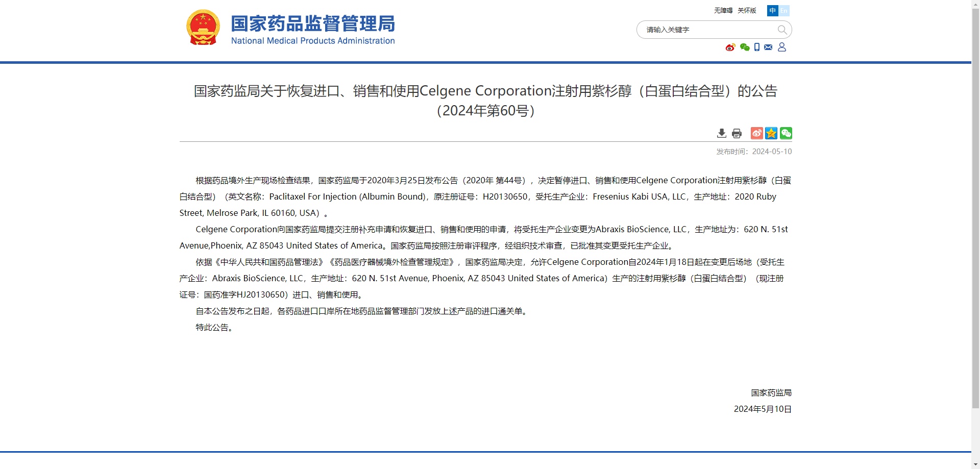Share the article to WeChat
This screenshot has height=469, width=980.
[786, 133]
